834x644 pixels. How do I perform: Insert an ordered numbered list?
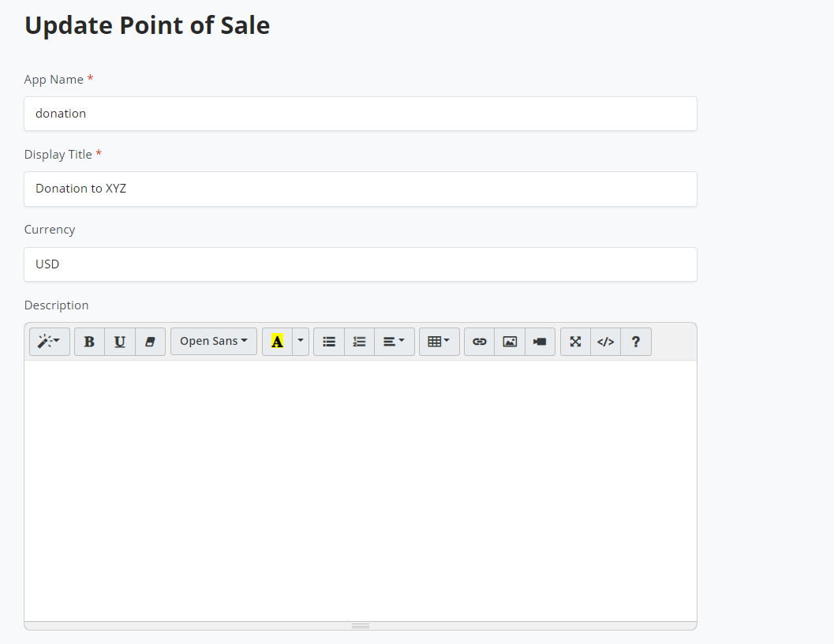point(360,342)
